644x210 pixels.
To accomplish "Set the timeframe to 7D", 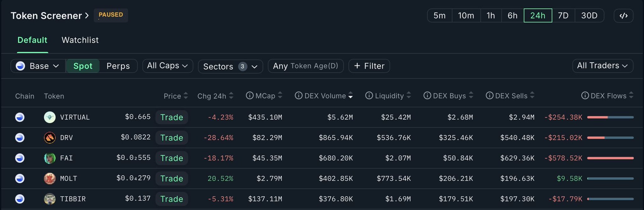I will click(x=563, y=15).
